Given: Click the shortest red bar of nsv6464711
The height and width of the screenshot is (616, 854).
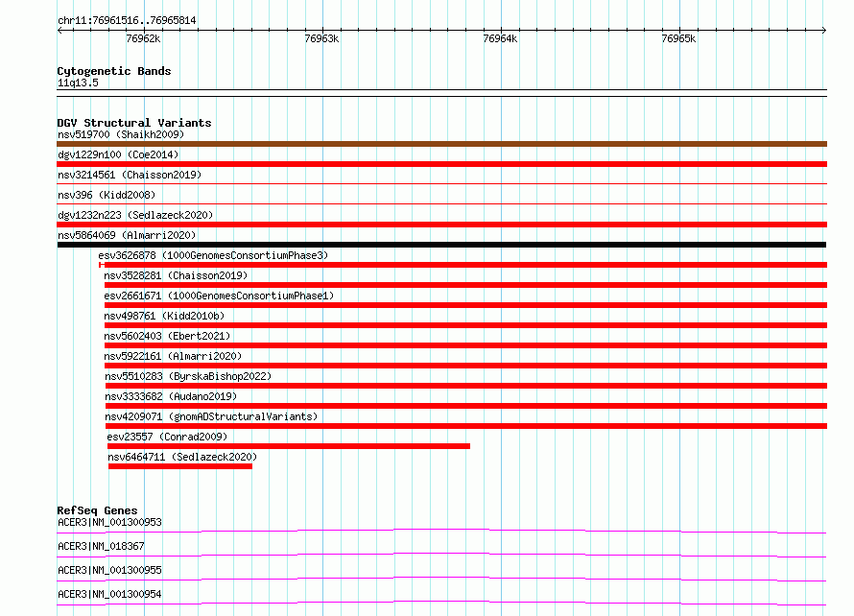Looking at the screenshot, I should [x=180, y=466].
